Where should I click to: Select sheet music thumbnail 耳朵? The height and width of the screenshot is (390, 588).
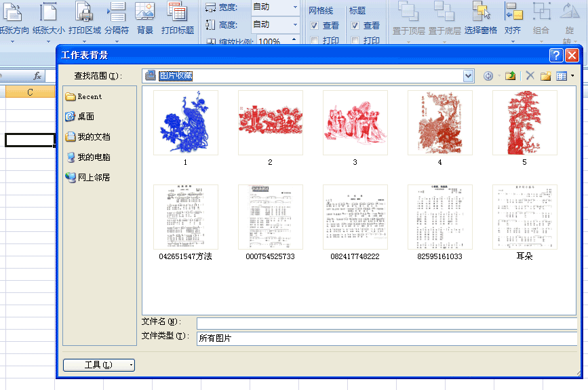525,217
